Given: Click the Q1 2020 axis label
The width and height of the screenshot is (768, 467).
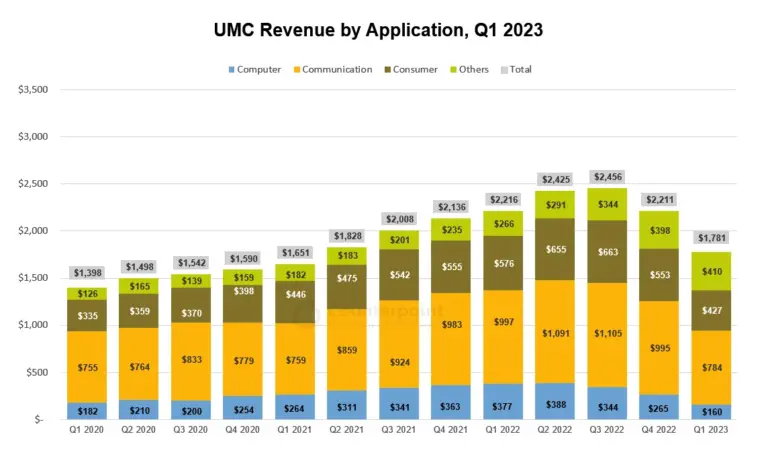Looking at the screenshot, I should (x=86, y=430).
